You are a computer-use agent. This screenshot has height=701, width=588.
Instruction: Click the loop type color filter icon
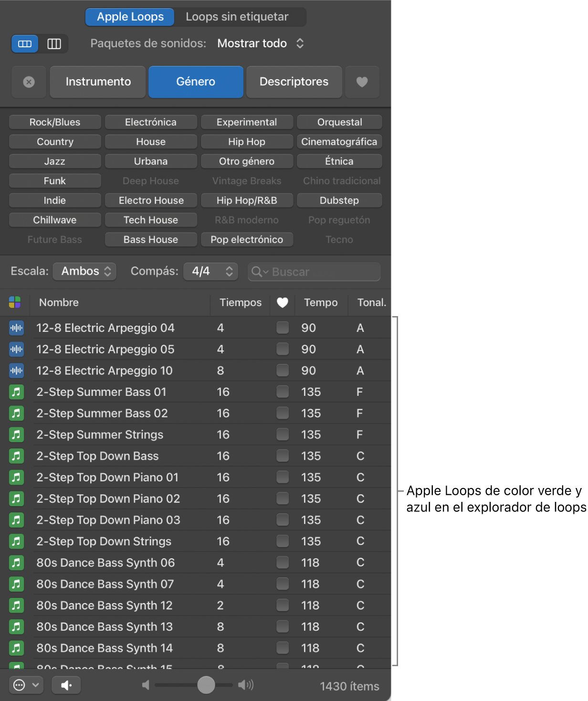[x=15, y=302]
